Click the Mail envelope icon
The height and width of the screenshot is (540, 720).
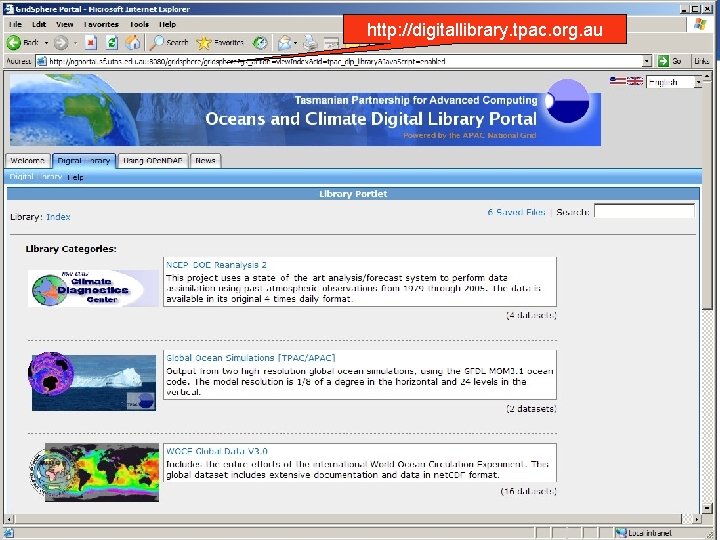[284, 43]
